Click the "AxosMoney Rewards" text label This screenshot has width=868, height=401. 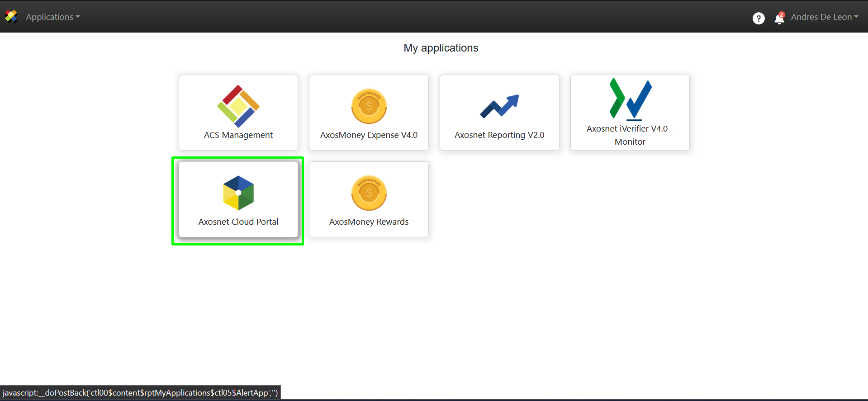point(369,222)
